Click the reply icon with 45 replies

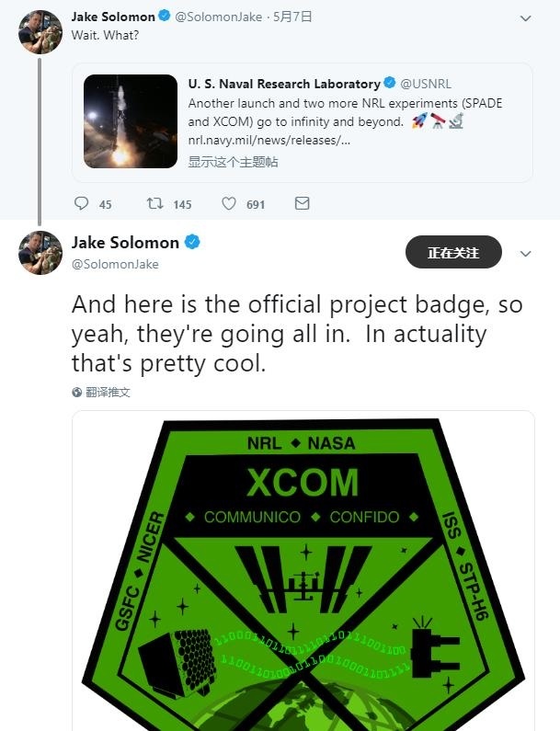click(82, 204)
